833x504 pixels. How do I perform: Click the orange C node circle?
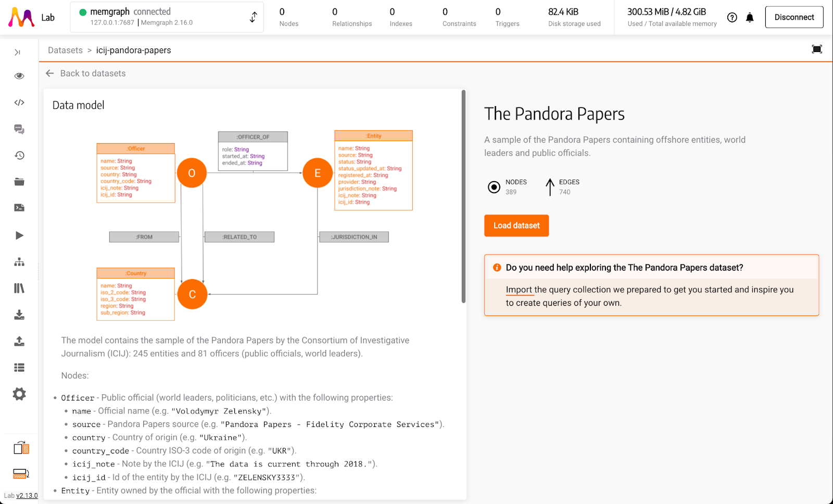pos(192,294)
